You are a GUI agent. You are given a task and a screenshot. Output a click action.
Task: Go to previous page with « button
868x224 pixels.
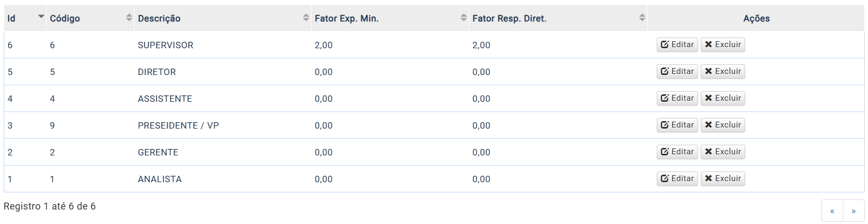[832, 211]
